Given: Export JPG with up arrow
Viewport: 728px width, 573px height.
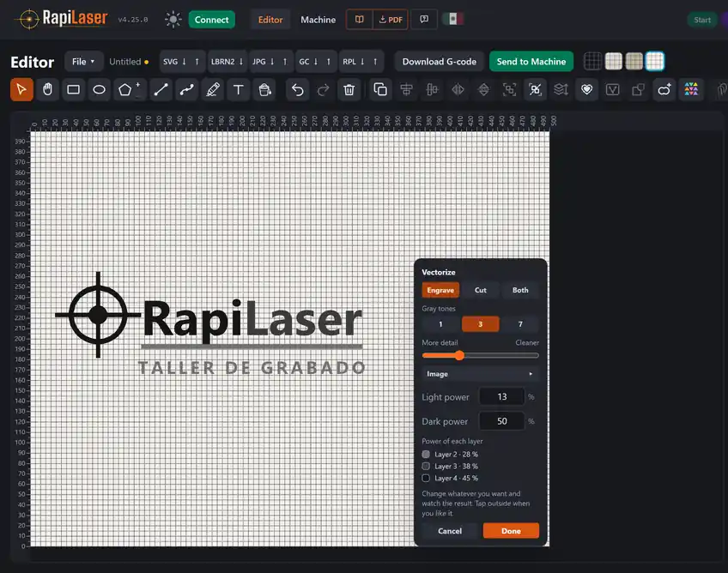Looking at the screenshot, I should click(x=285, y=61).
